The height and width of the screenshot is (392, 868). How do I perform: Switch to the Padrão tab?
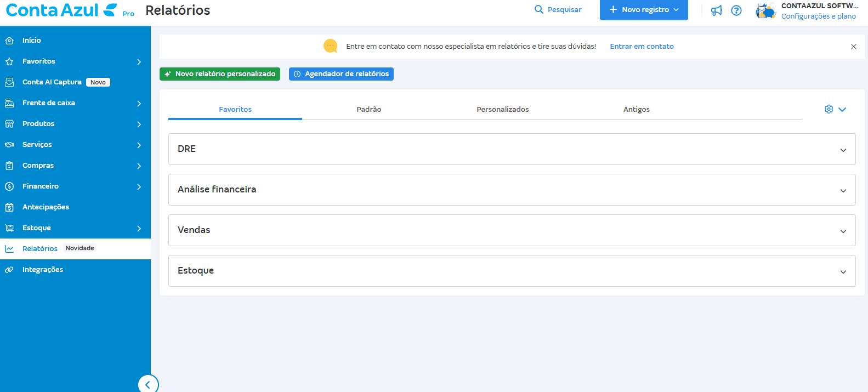point(368,110)
